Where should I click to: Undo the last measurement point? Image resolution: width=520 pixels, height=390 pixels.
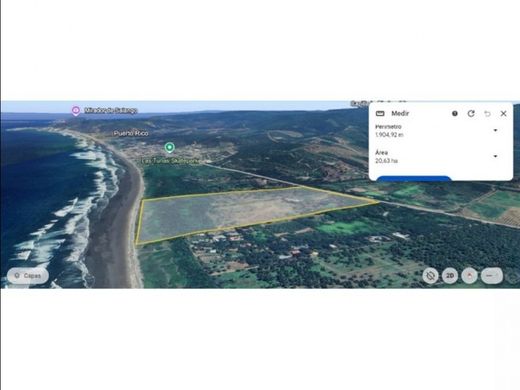point(487,114)
